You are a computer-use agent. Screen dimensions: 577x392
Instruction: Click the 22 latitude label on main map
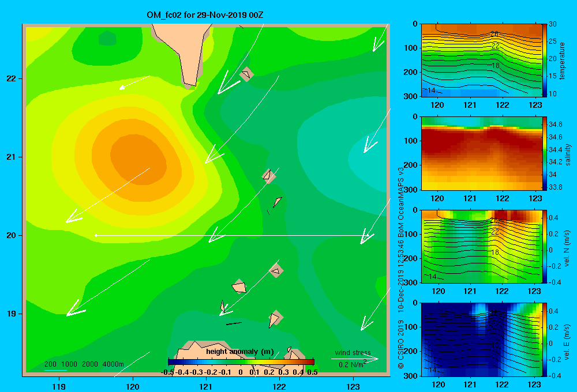click(x=12, y=79)
